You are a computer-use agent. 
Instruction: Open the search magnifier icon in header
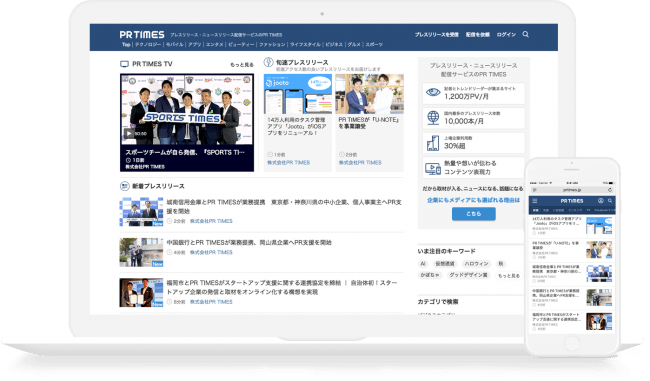click(525, 34)
